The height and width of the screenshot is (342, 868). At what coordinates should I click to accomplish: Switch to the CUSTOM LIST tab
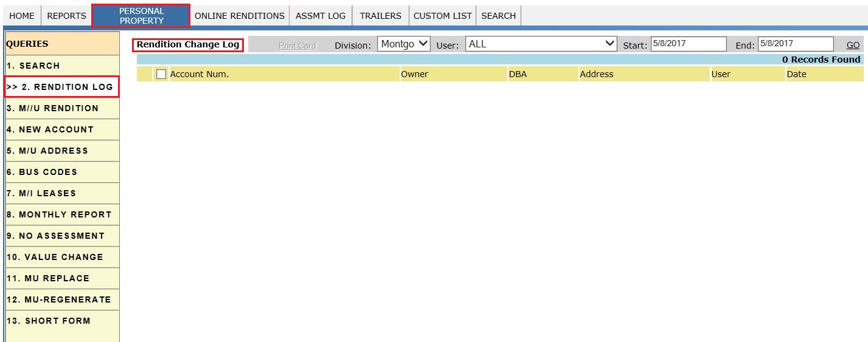[442, 16]
